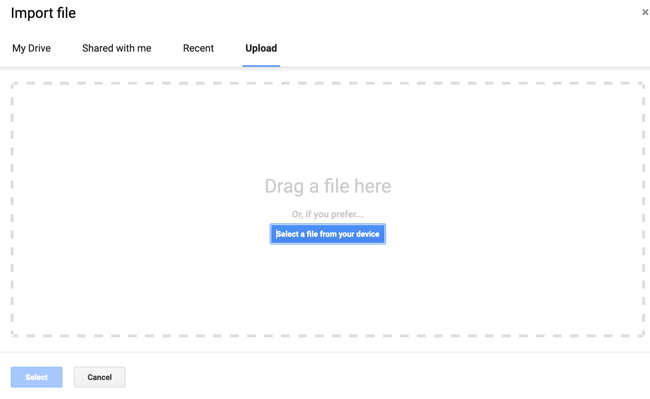The height and width of the screenshot is (399, 650).
Task: Click the Cancel button
Action: 99,377
